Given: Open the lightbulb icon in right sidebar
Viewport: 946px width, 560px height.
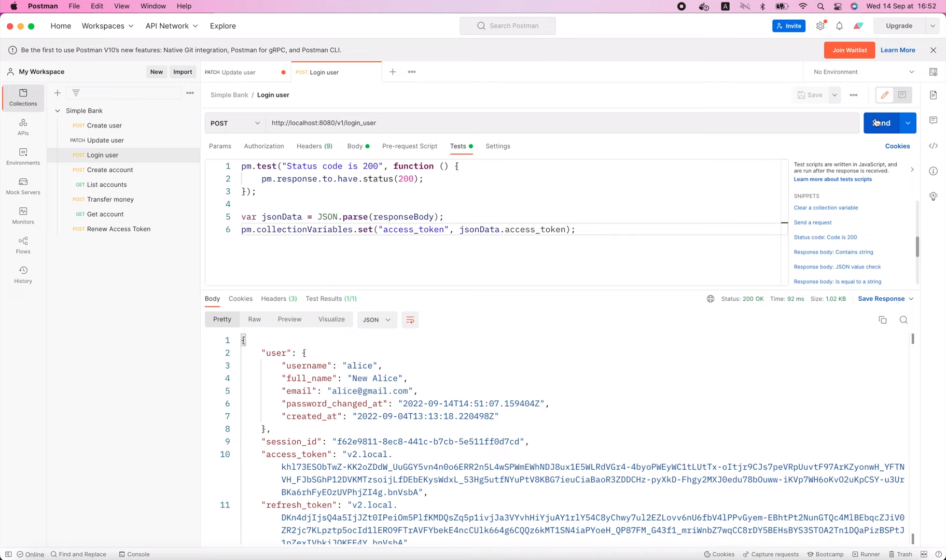Looking at the screenshot, I should [934, 196].
